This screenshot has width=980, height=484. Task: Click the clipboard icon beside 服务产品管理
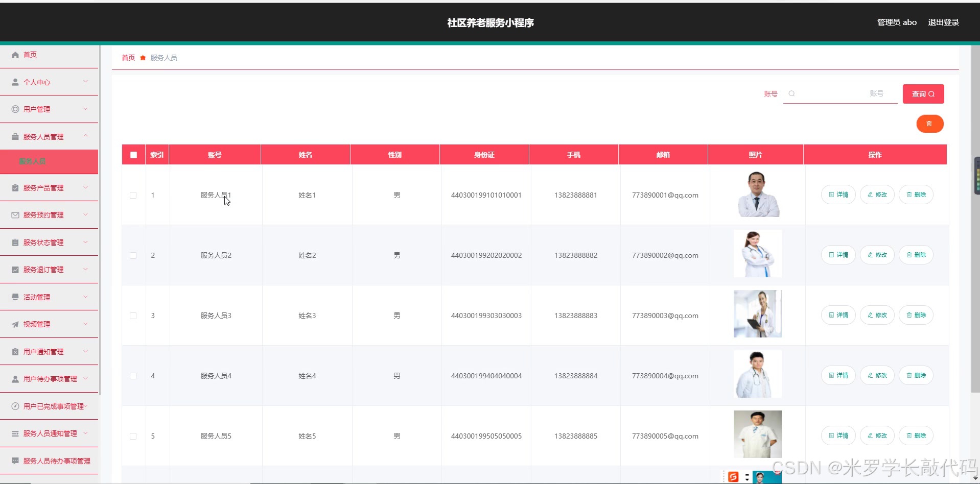click(15, 188)
